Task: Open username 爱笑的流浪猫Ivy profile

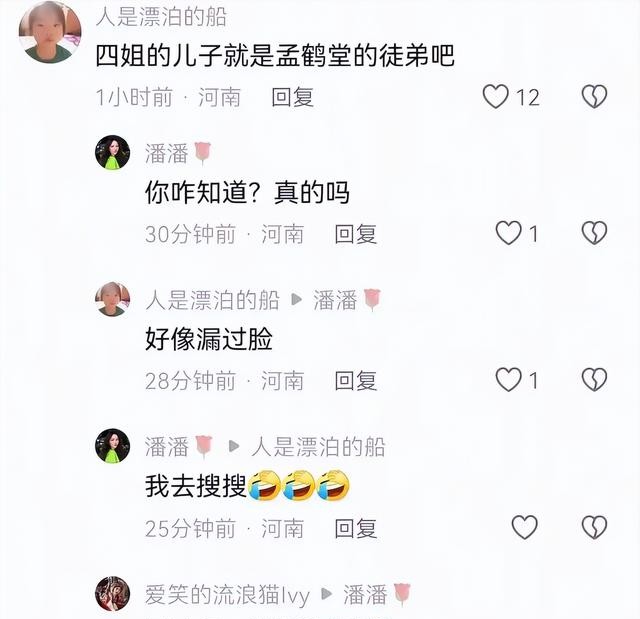Action: pos(227,595)
